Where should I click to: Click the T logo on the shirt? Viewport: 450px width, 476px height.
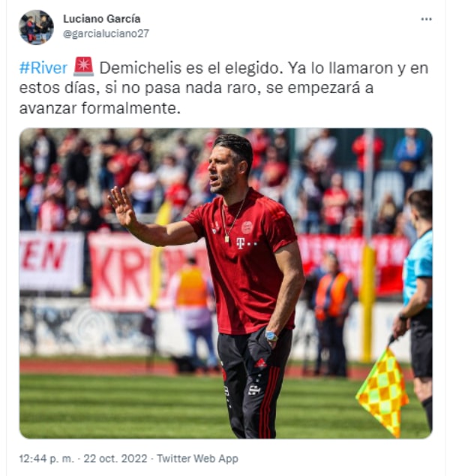[241, 243]
